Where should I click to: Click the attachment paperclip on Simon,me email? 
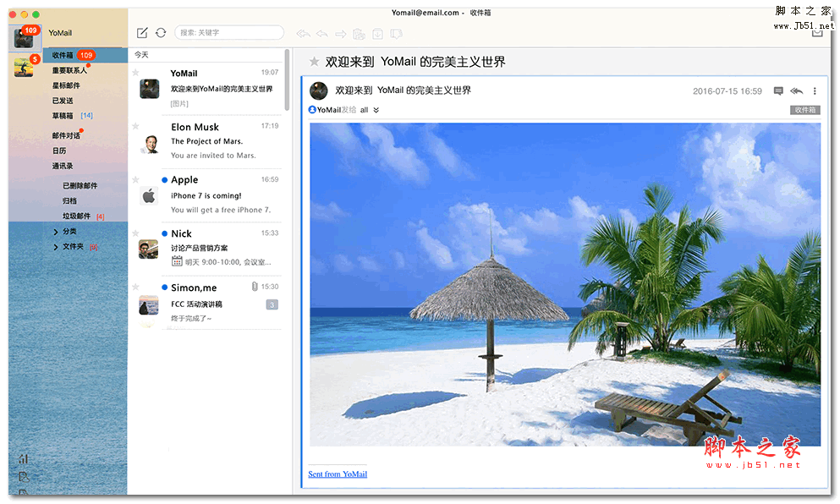(255, 287)
